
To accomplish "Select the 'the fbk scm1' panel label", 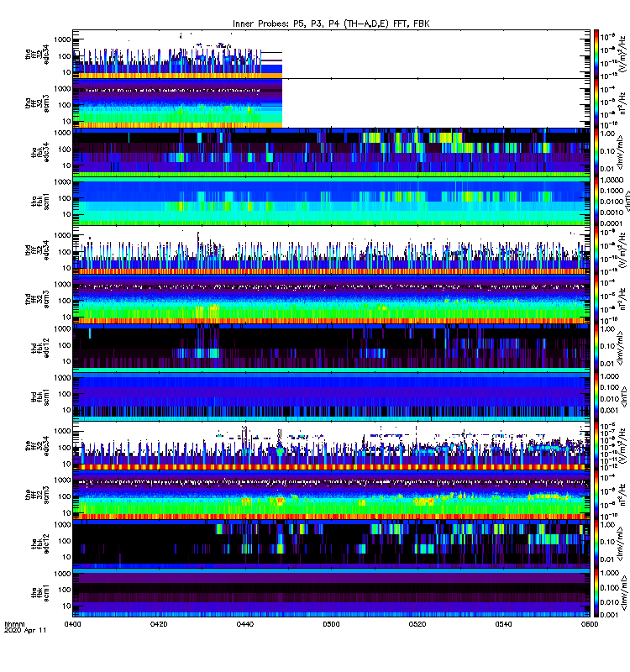I will coord(40,593).
